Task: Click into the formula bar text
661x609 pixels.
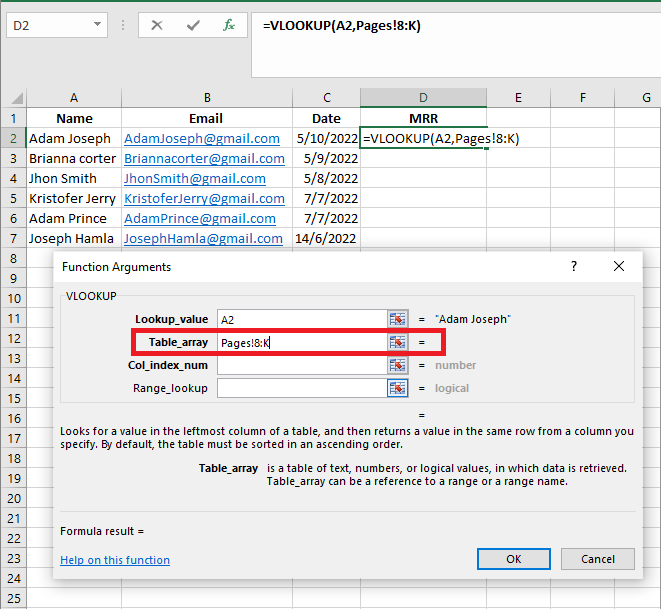Action: pos(341,26)
